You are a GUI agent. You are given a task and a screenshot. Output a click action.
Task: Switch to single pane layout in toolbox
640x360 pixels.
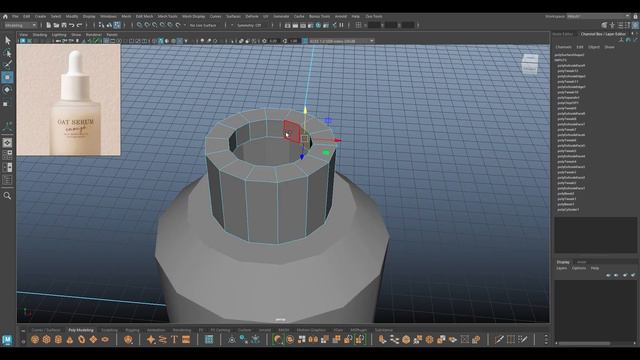point(7,142)
